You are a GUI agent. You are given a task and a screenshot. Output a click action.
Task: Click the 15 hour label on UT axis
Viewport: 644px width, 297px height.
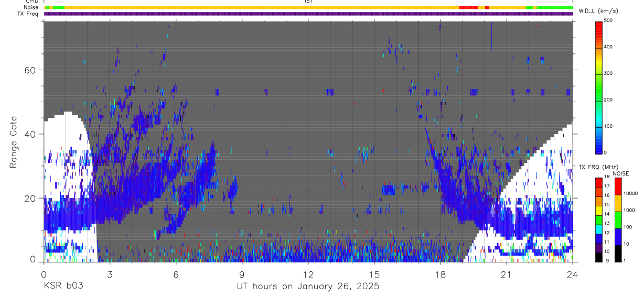(x=374, y=274)
